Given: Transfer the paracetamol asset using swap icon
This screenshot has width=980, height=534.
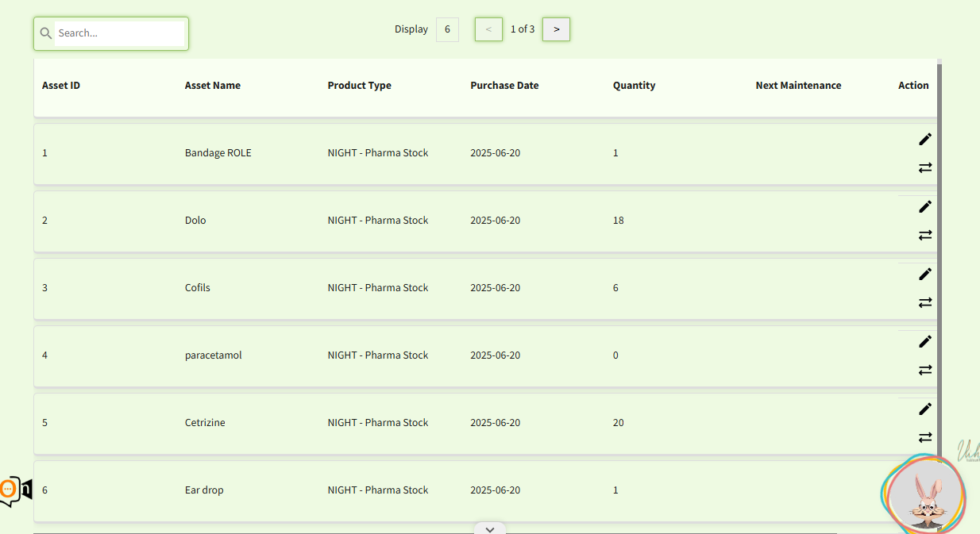Looking at the screenshot, I should [925, 370].
